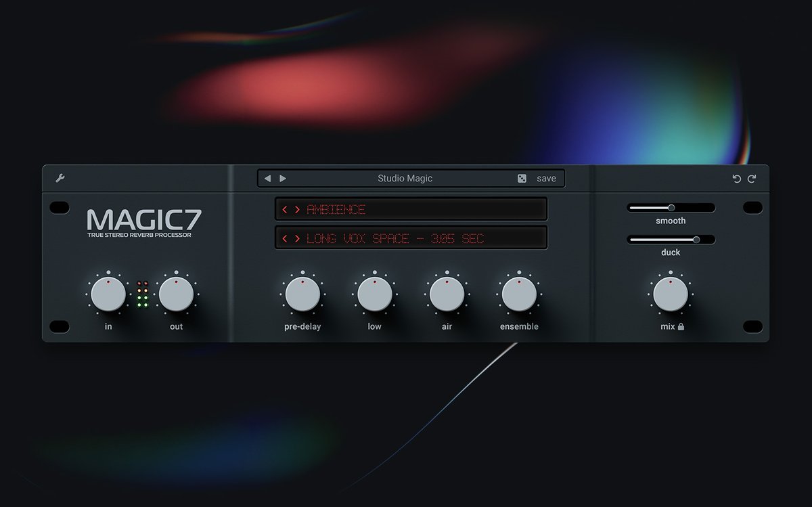Screen dimensions: 812x507
Task: Open the settings wrench menu
Action: pyautogui.click(x=60, y=178)
